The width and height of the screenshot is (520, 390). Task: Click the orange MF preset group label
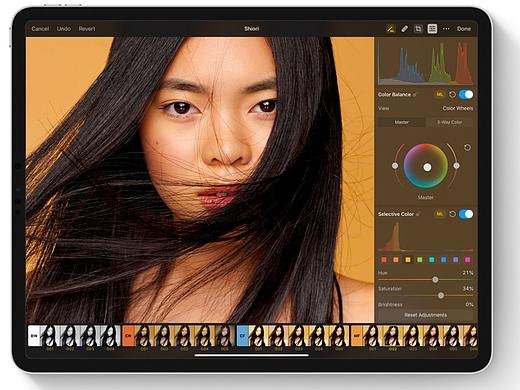(x=356, y=336)
